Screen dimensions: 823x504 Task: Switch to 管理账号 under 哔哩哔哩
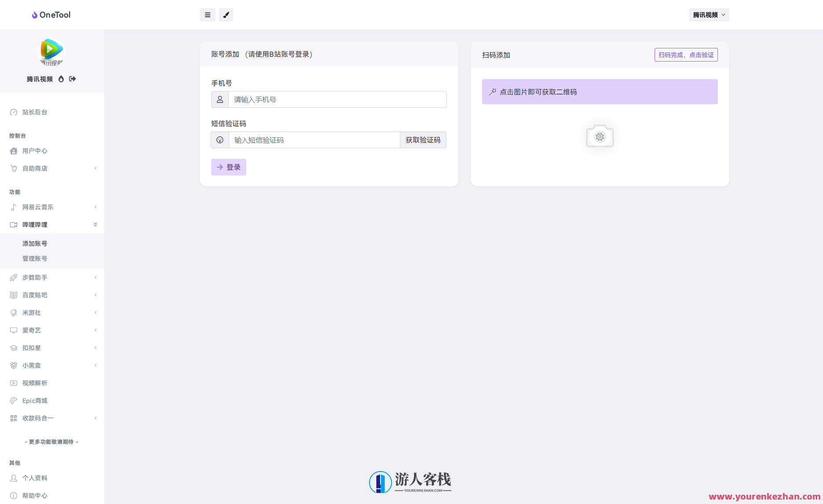[x=35, y=258]
